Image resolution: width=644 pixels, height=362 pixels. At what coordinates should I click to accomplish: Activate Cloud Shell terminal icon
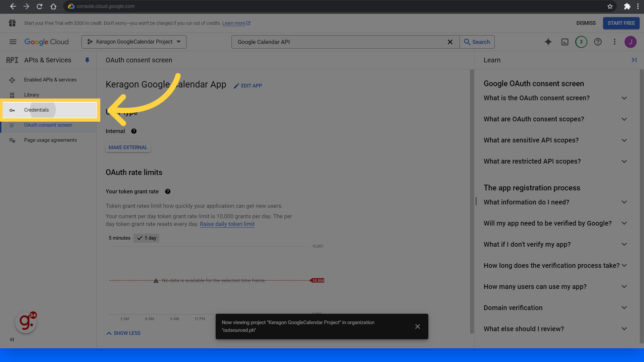[565, 42]
